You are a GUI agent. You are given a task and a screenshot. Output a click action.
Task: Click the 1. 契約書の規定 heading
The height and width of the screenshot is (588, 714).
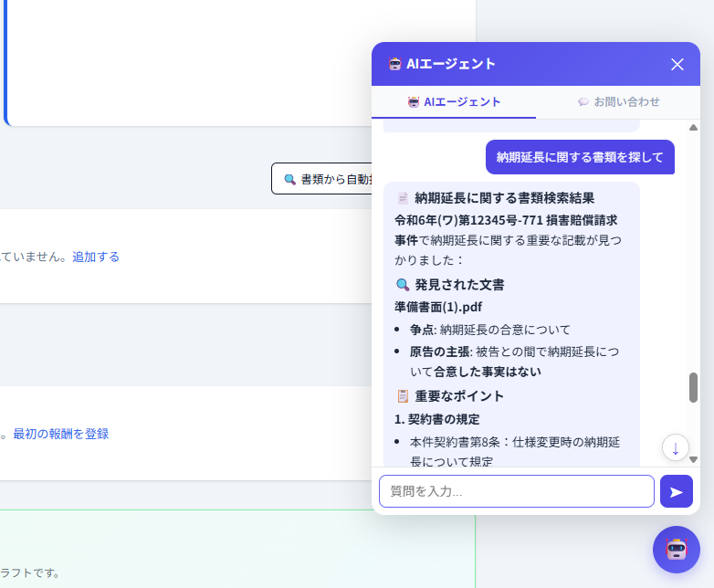[x=437, y=419]
